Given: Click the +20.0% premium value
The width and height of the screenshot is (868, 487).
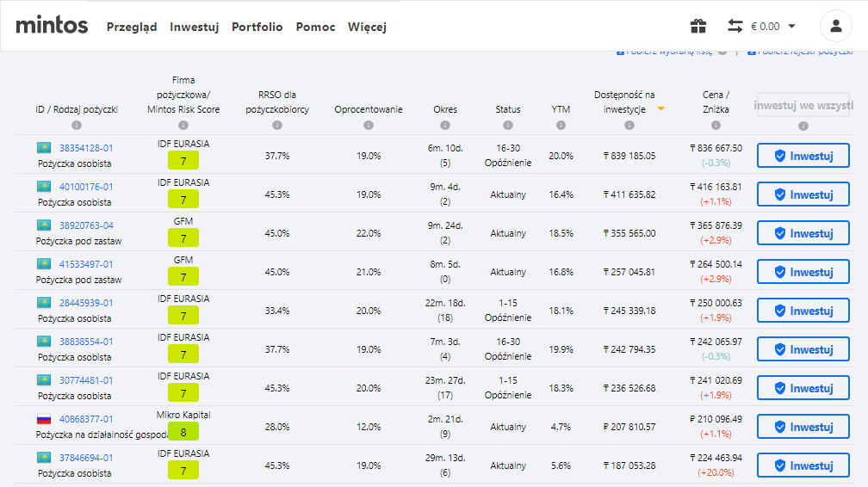Looking at the screenshot, I should click(x=716, y=472).
